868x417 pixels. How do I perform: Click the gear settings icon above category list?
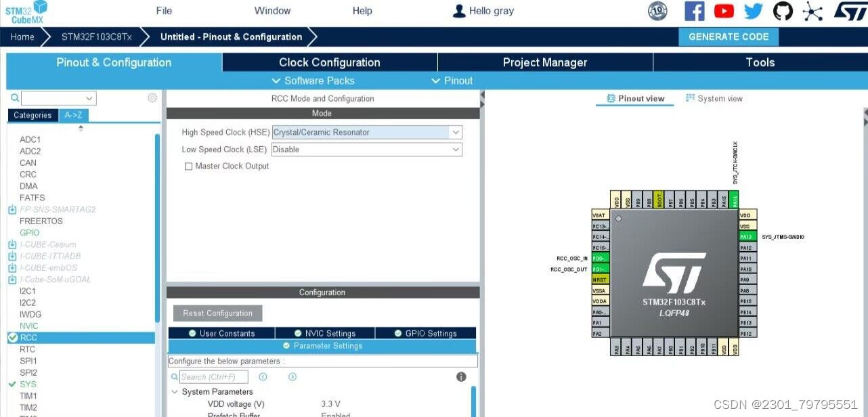(x=152, y=97)
